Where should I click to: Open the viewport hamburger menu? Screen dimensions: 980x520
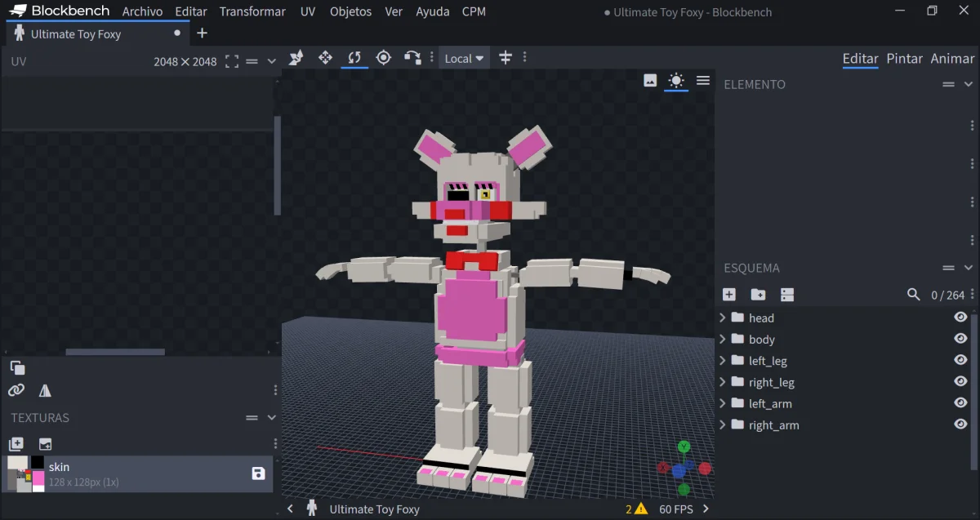click(x=702, y=80)
